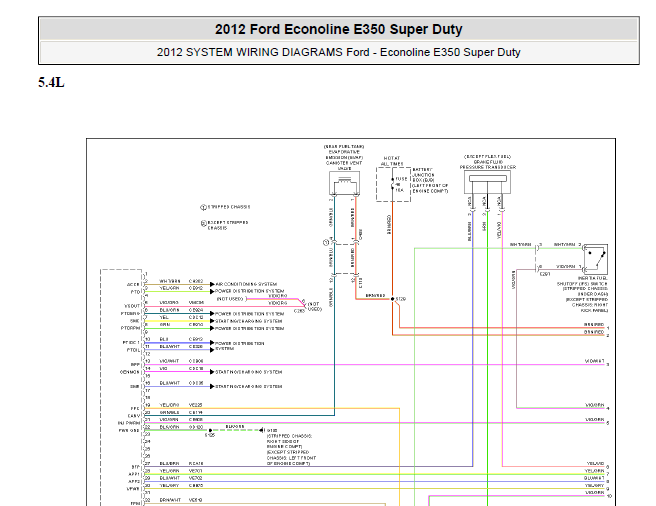Click the 'APP1' pin label
Image resolution: width=656 pixels, height=506 pixels.
pos(134,474)
